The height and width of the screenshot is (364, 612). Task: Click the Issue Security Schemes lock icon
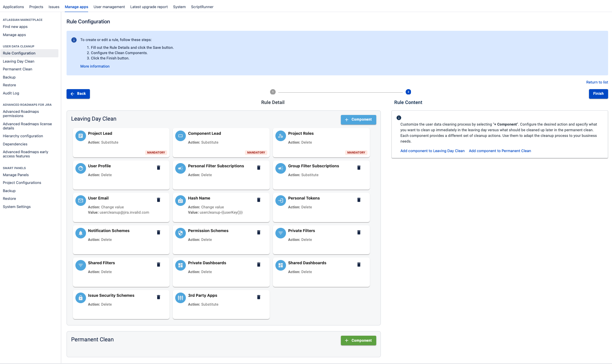(x=81, y=298)
